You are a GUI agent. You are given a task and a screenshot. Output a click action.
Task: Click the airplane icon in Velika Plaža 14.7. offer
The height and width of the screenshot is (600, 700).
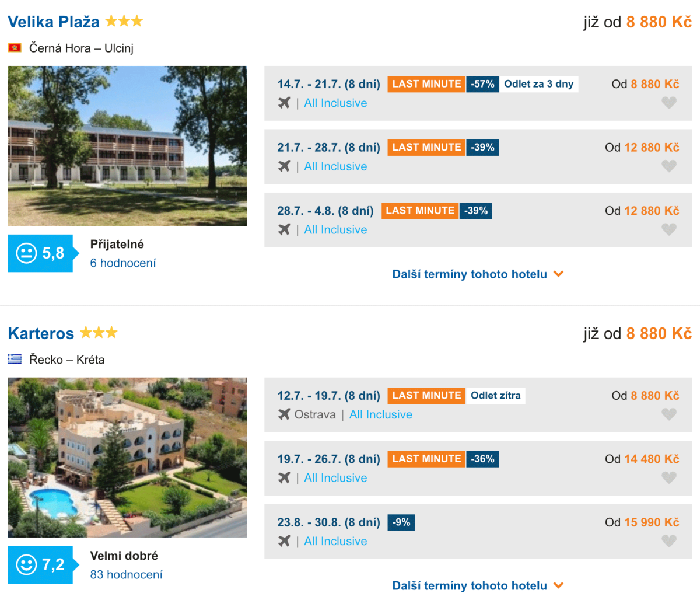coord(284,103)
